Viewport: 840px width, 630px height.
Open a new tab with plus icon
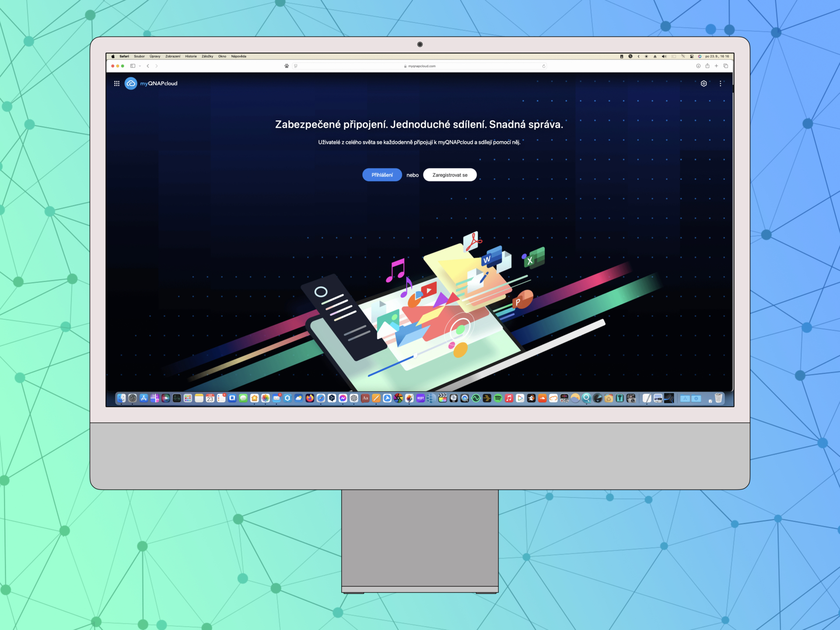click(x=717, y=66)
